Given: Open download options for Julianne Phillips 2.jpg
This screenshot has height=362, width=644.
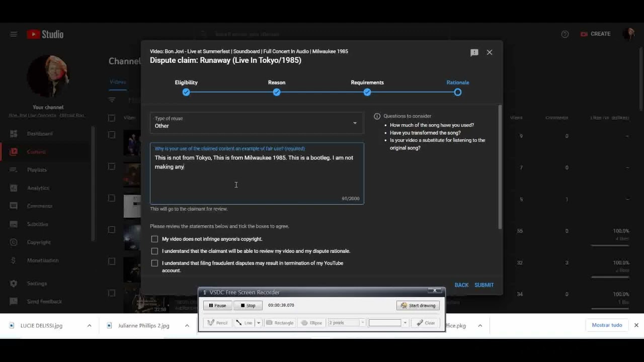Looking at the screenshot, I should pos(187,325).
